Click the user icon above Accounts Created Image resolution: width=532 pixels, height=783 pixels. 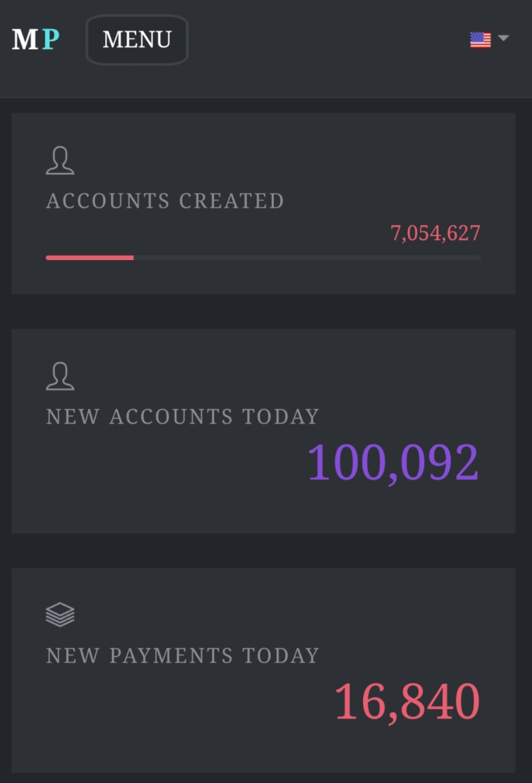[x=60, y=160]
